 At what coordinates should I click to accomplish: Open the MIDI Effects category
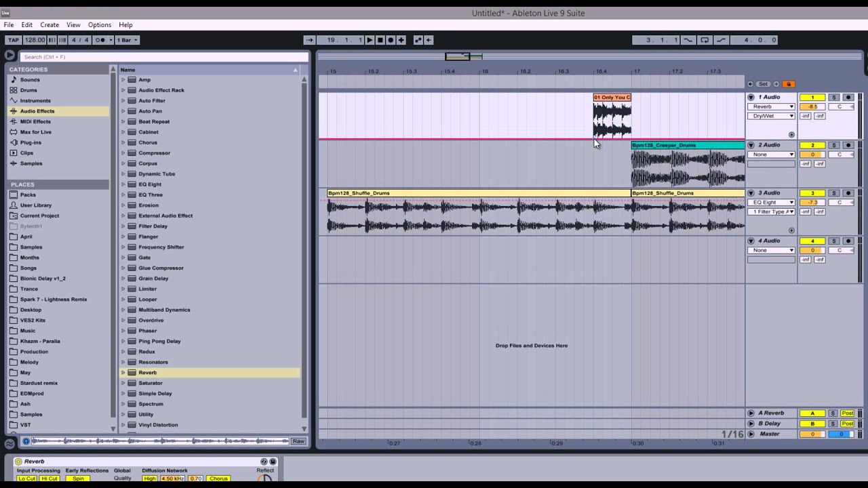35,122
